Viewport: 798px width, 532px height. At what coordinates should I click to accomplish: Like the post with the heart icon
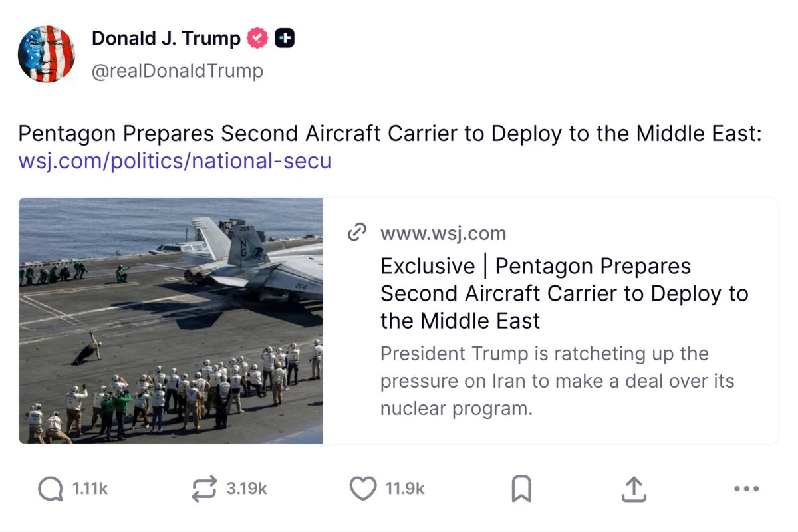362,489
